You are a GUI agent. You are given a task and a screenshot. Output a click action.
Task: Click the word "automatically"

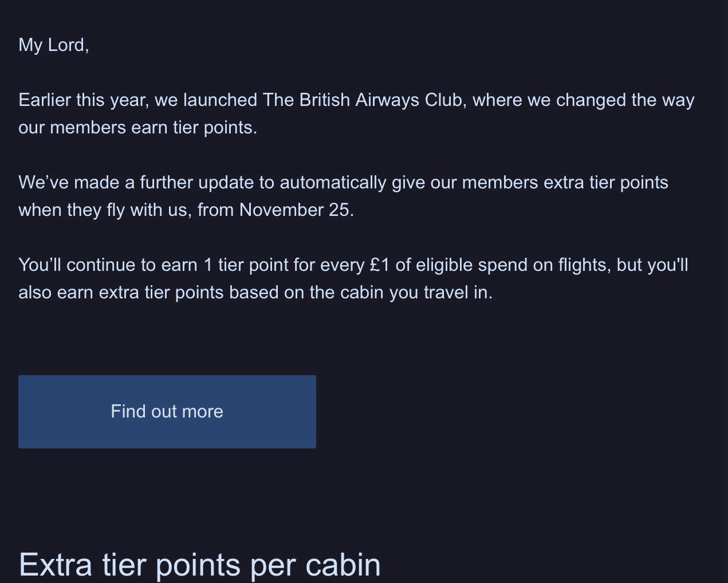(333, 183)
